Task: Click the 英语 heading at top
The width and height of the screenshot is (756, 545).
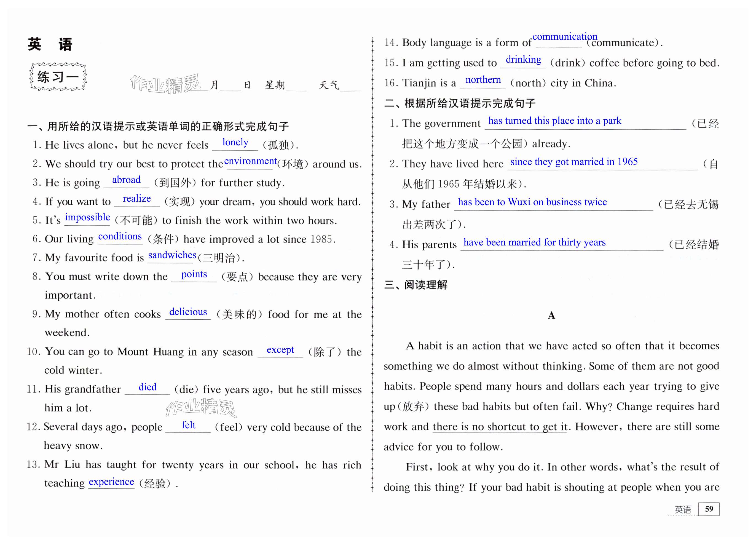Action: (x=50, y=44)
